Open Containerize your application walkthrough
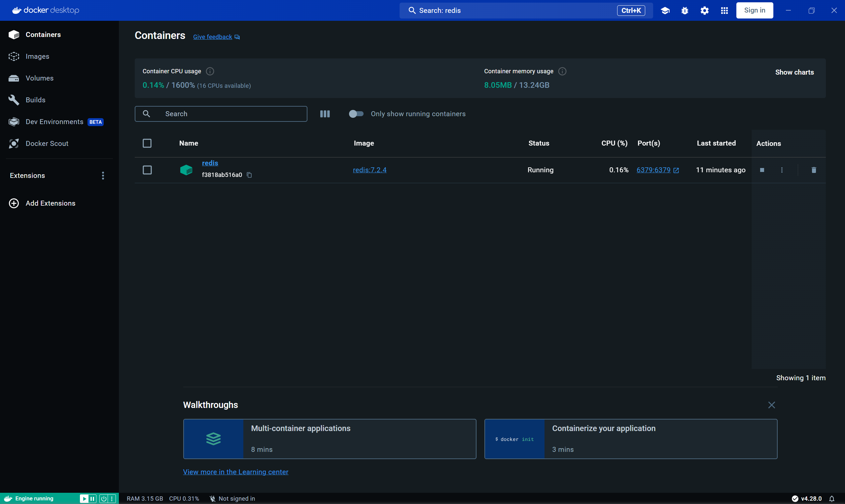Viewport: 845px width, 504px height. point(631,439)
